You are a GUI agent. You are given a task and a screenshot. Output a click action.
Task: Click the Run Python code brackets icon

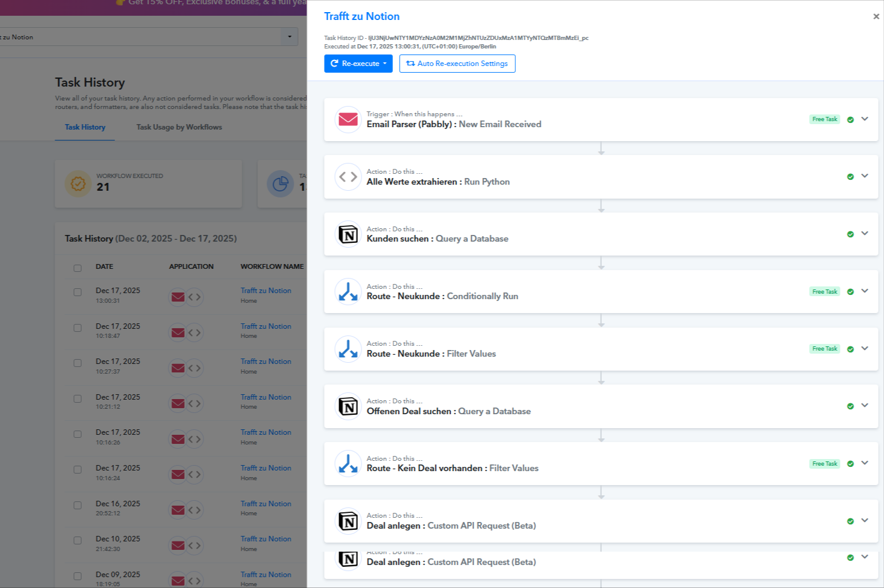pos(348,177)
